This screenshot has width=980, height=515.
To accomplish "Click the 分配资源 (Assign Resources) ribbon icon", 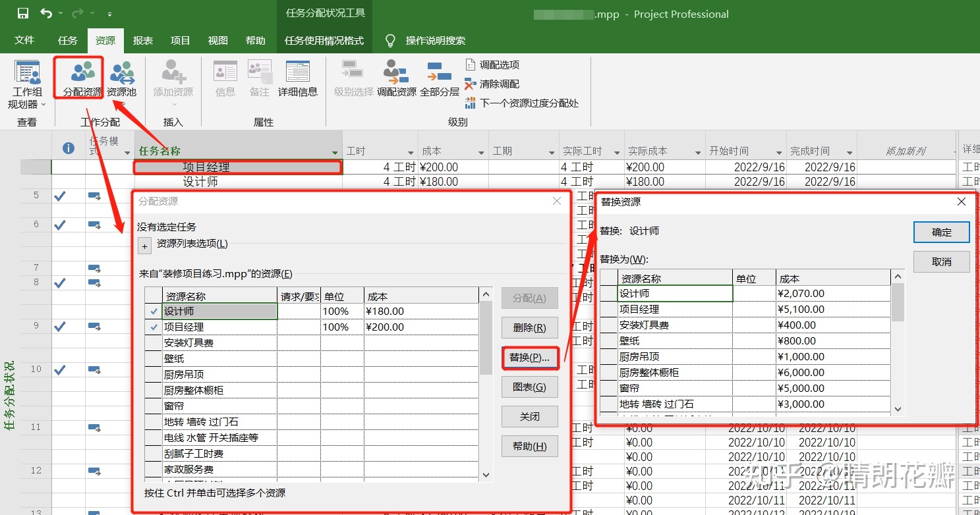I will tap(82, 79).
